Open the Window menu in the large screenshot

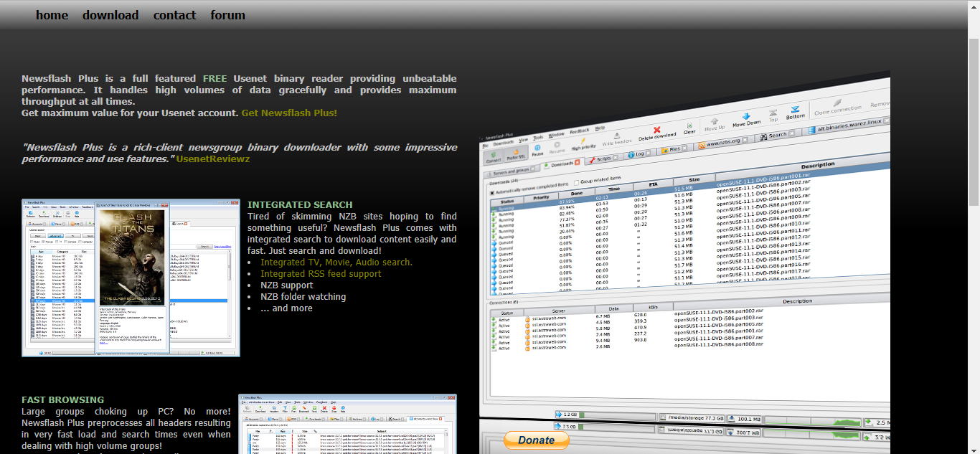(x=556, y=135)
